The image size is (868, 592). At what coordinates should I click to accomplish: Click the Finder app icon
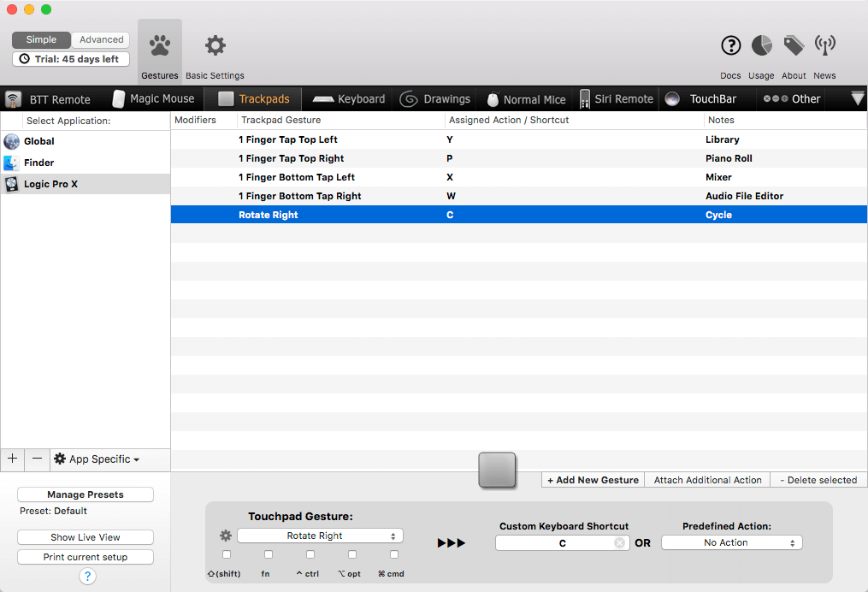[12, 163]
